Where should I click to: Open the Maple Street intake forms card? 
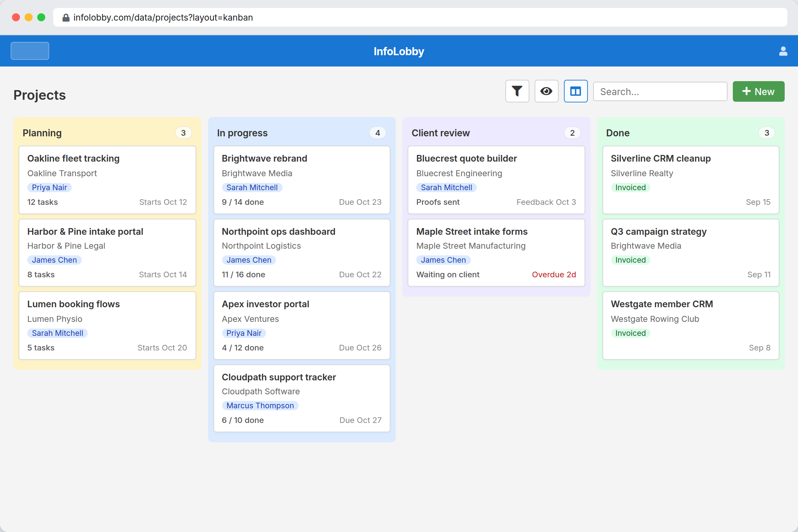pyautogui.click(x=496, y=253)
